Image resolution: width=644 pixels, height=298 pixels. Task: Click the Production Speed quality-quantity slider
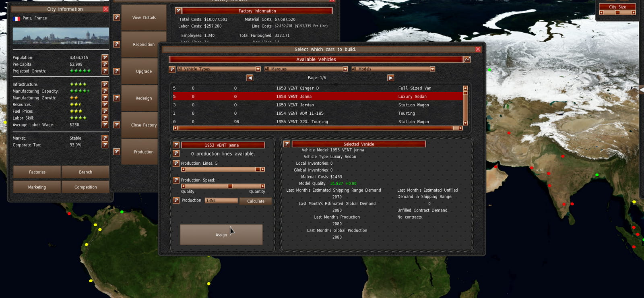point(223,186)
